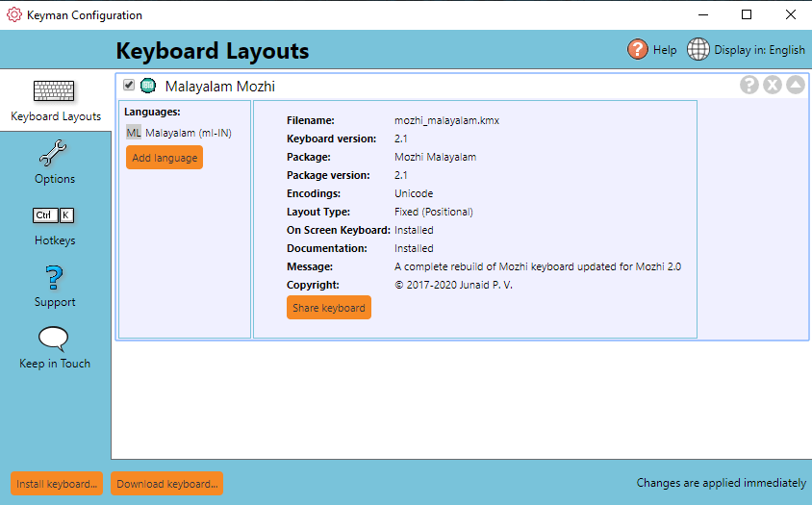
Task: Select the Malayalam Mozhi keyboard title
Action: [x=220, y=87]
